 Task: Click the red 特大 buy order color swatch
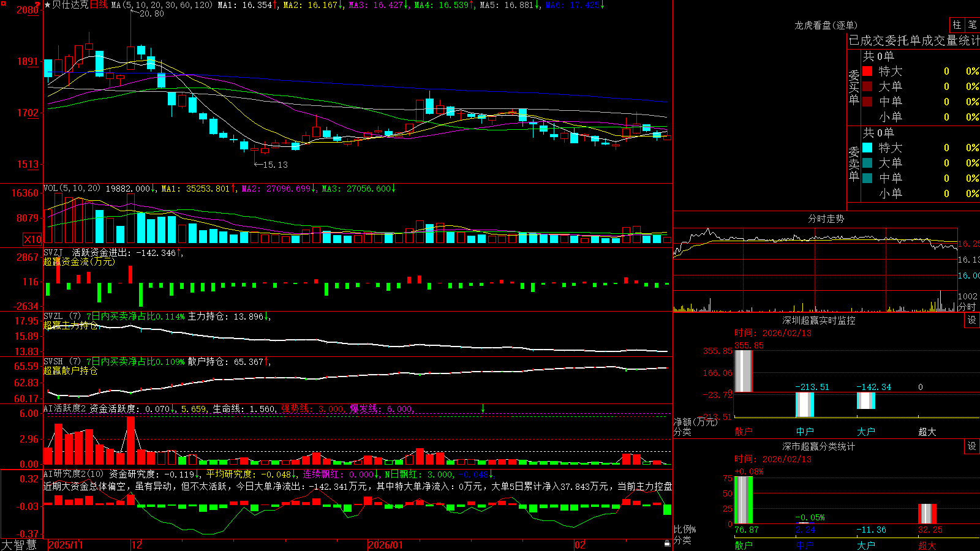867,71
